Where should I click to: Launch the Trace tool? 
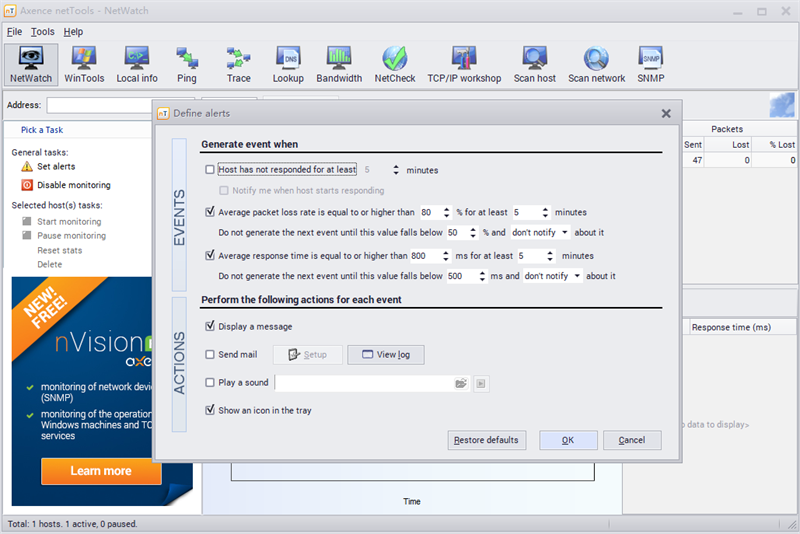point(238,64)
